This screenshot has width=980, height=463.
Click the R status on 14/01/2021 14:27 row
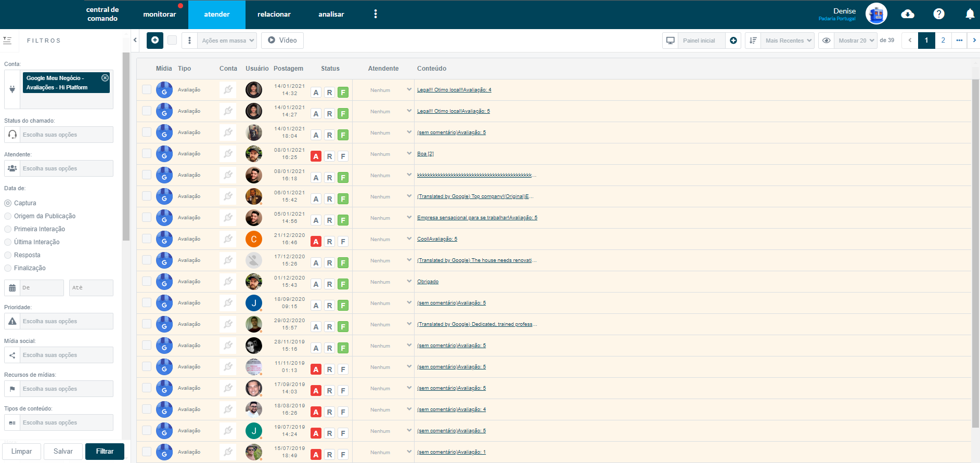[329, 114]
